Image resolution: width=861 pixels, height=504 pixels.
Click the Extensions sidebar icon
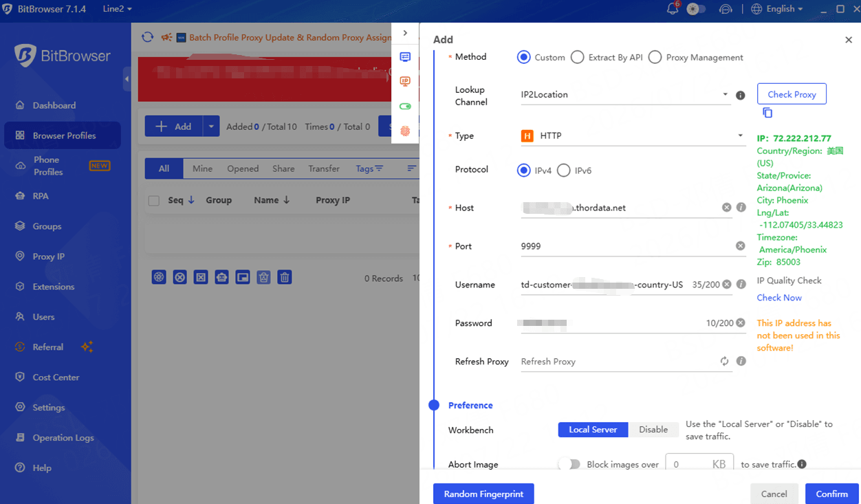(x=19, y=287)
